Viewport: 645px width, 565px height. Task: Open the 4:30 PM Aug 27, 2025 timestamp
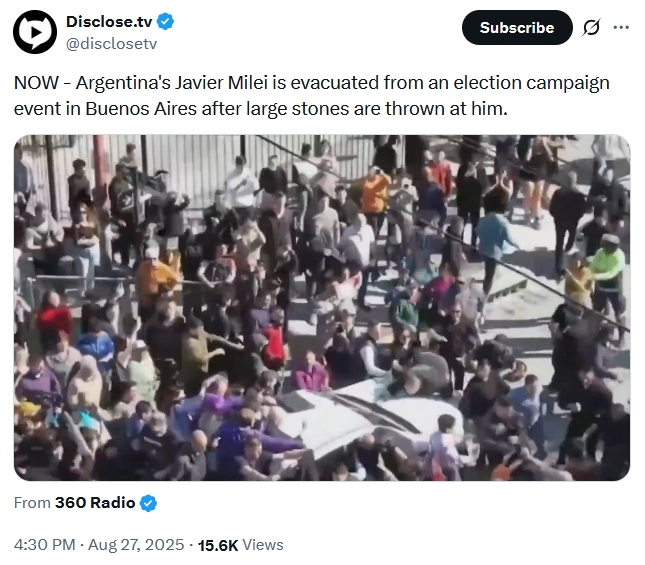99,545
